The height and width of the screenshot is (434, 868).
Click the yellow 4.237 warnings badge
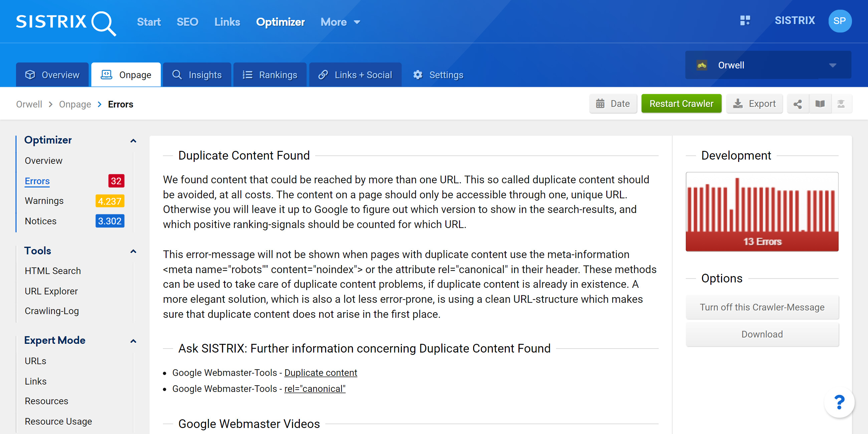point(110,201)
